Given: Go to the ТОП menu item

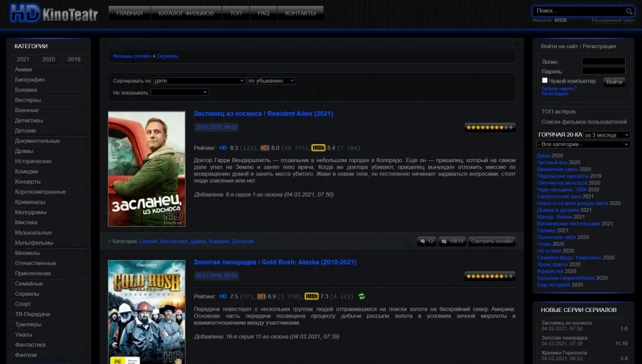Looking at the screenshot, I should [236, 13].
